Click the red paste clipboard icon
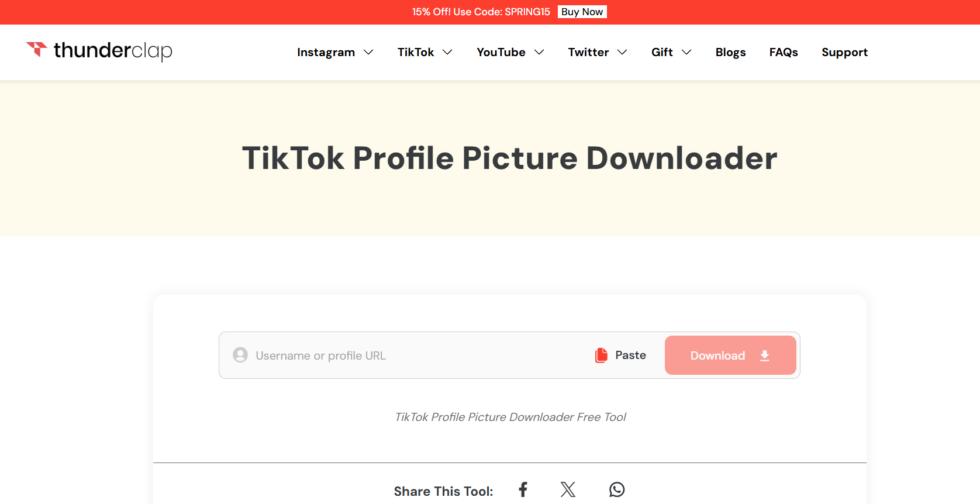This screenshot has height=504, width=980. click(601, 355)
